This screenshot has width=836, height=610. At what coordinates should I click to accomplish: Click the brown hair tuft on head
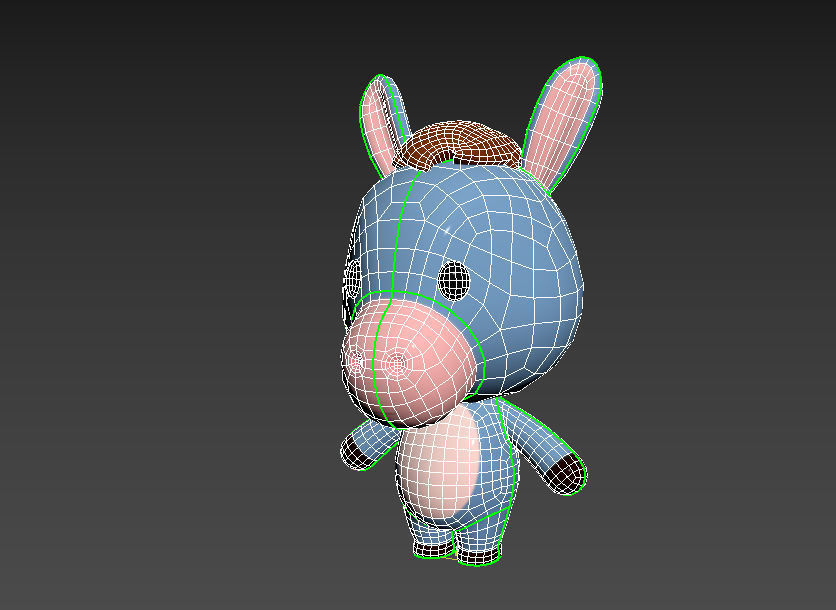pos(460,143)
